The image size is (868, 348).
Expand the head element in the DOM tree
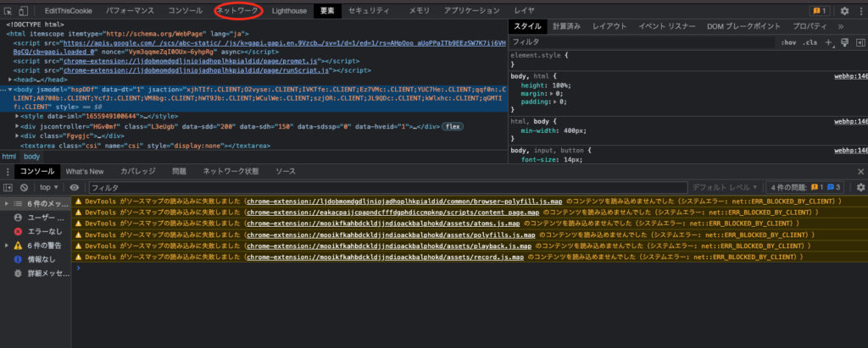click(x=11, y=79)
